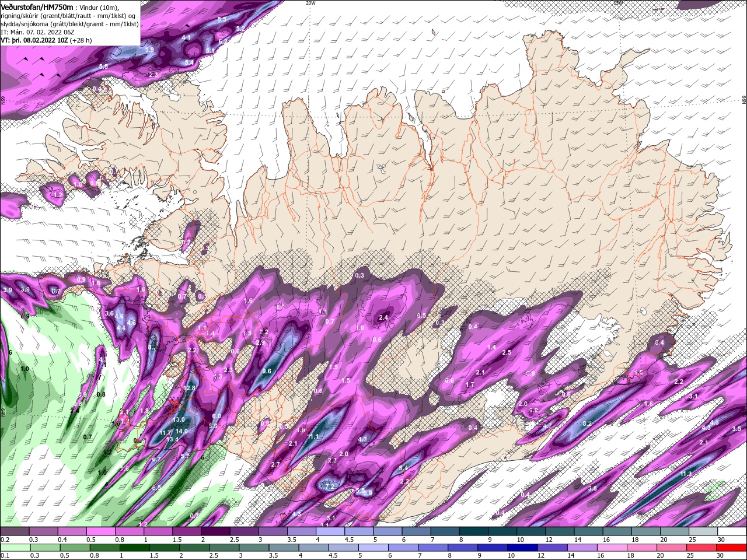
Task: Click the 11.1 precipitation value on the map
Action: (x=313, y=437)
